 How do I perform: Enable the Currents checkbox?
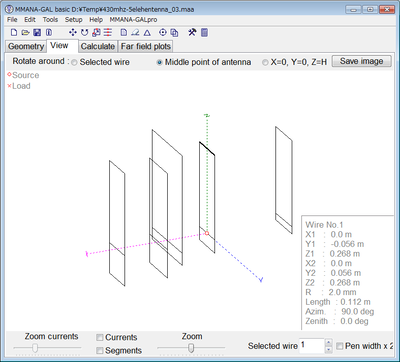(x=100, y=337)
